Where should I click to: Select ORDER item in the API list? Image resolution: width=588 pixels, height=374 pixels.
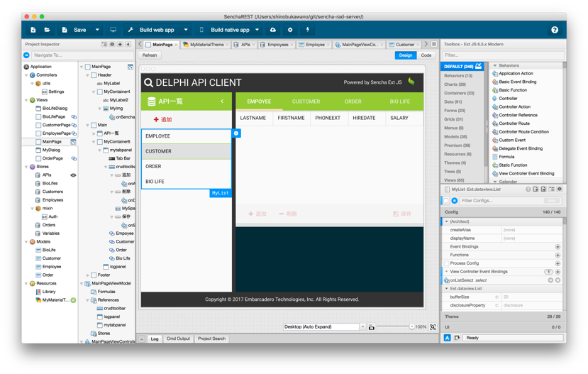[187, 167]
